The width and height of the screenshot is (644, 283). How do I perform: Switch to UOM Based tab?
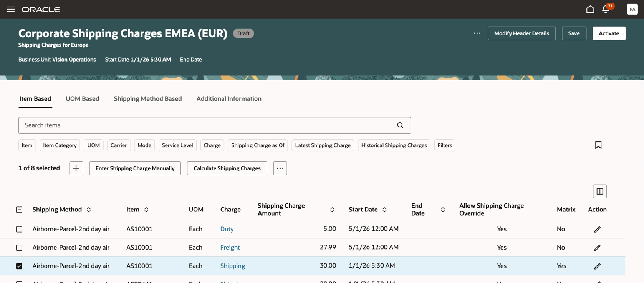(x=82, y=99)
